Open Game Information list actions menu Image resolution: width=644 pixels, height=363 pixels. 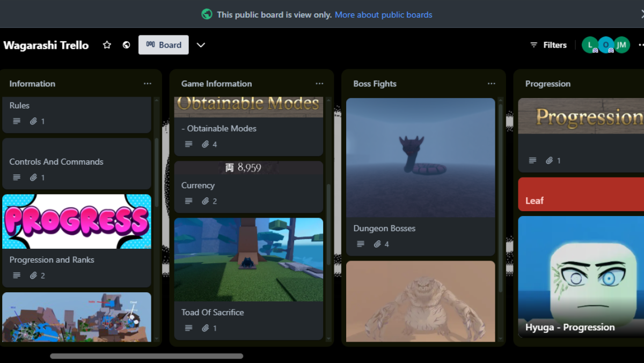click(x=319, y=84)
